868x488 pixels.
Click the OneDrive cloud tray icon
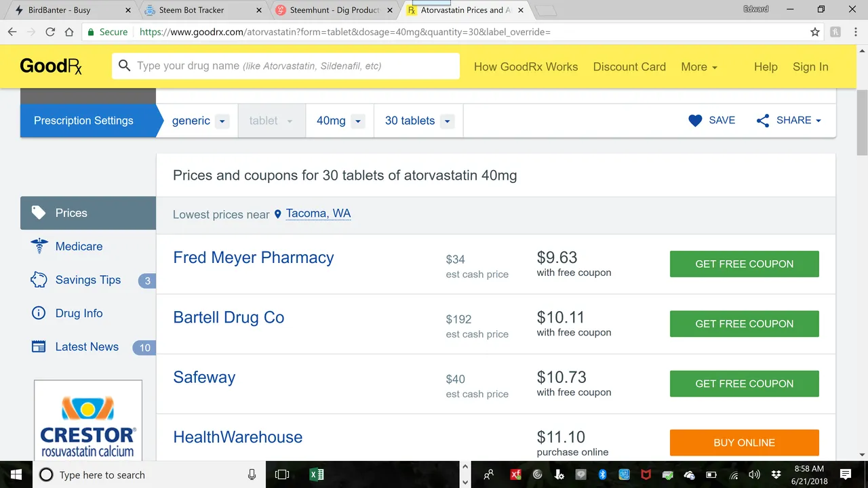[x=690, y=474]
